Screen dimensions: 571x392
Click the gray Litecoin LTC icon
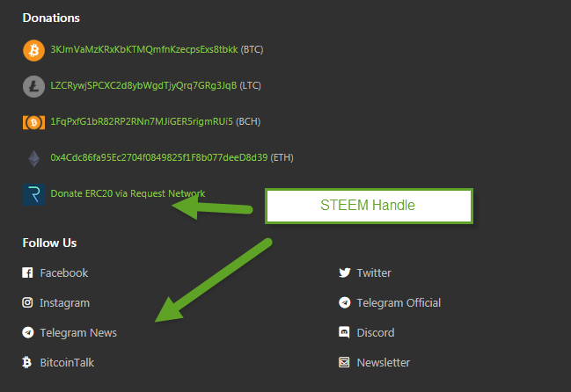click(33, 86)
